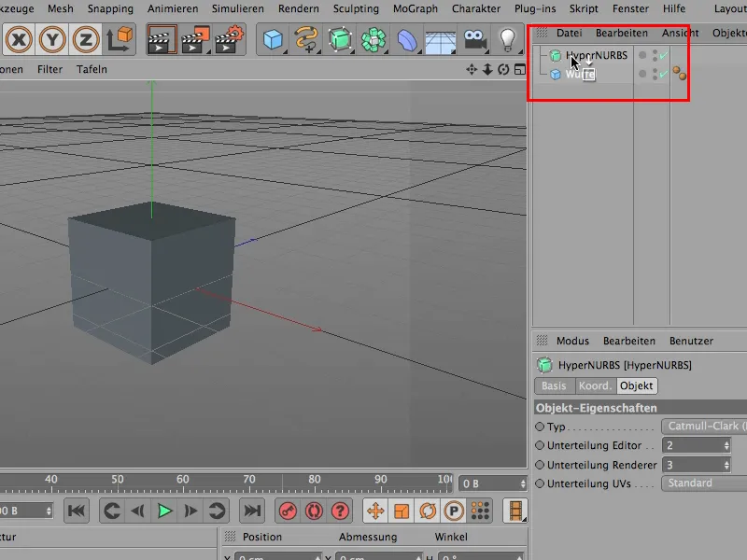Open the Mesh menu
This screenshot has height=560, width=747.
[x=61, y=8]
